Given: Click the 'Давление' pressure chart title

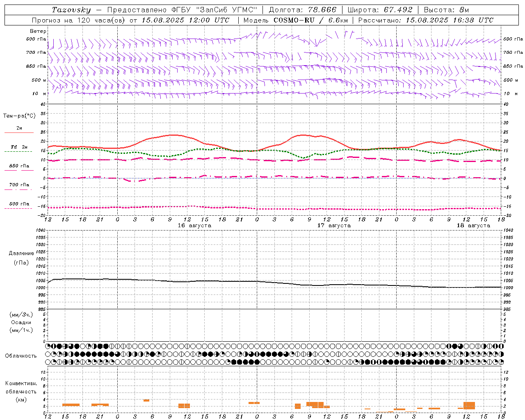Looking at the screenshot, I should (21, 253).
